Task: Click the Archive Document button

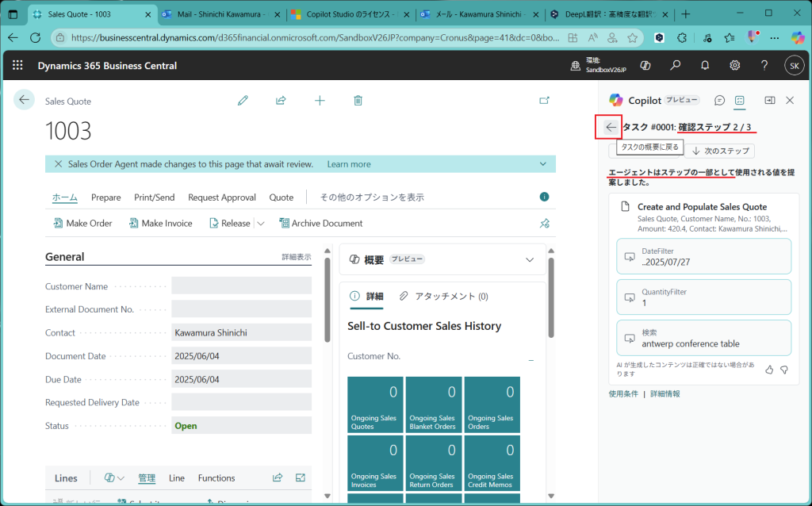Action: (x=321, y=223)
